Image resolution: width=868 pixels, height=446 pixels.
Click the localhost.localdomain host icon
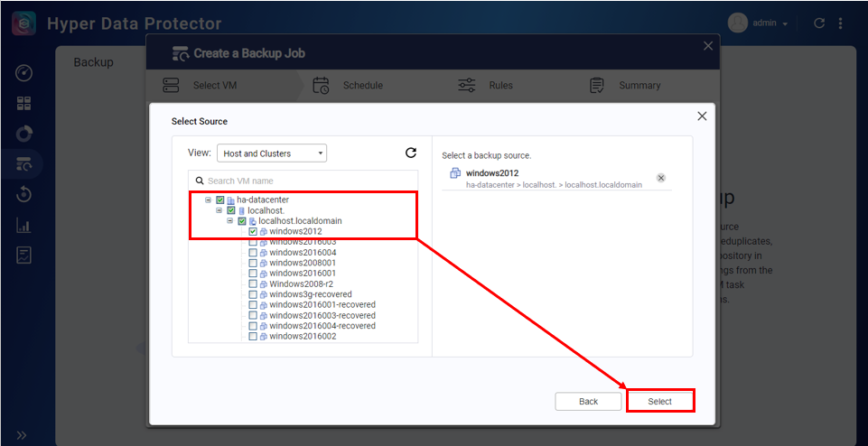(x=252, y=221)
